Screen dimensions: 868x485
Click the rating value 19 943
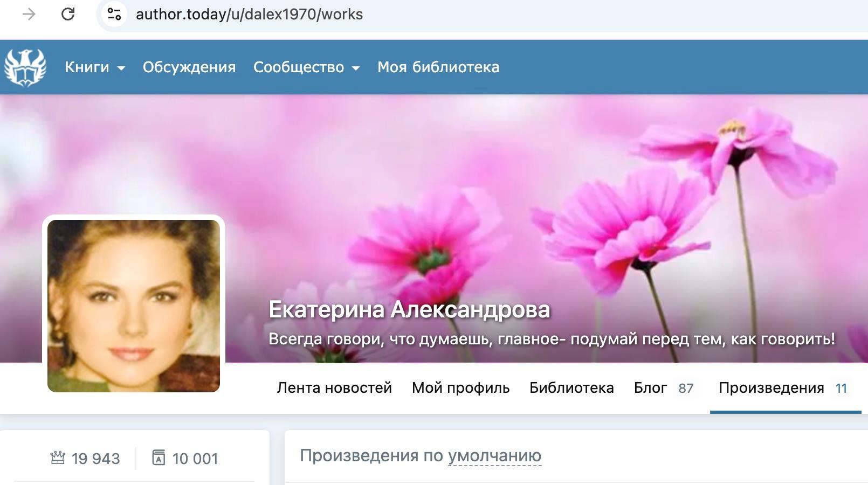click(96, 459)
